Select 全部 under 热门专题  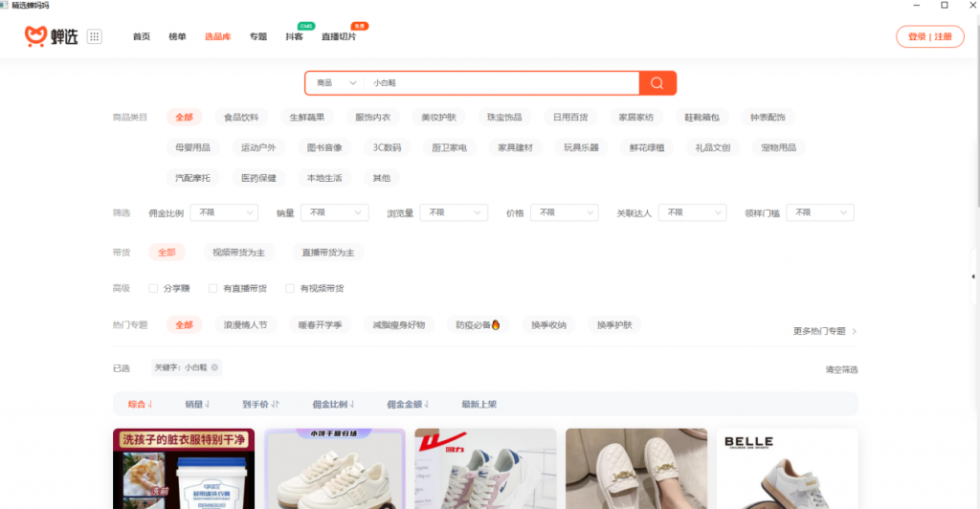pyautogui.click(x=185, y=324)
